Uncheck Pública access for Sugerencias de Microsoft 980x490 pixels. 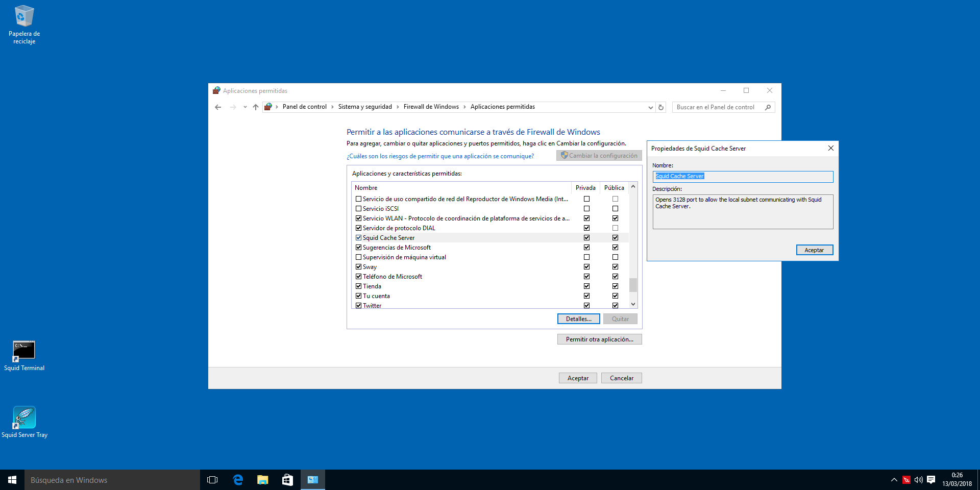click(x=615, y=247)
